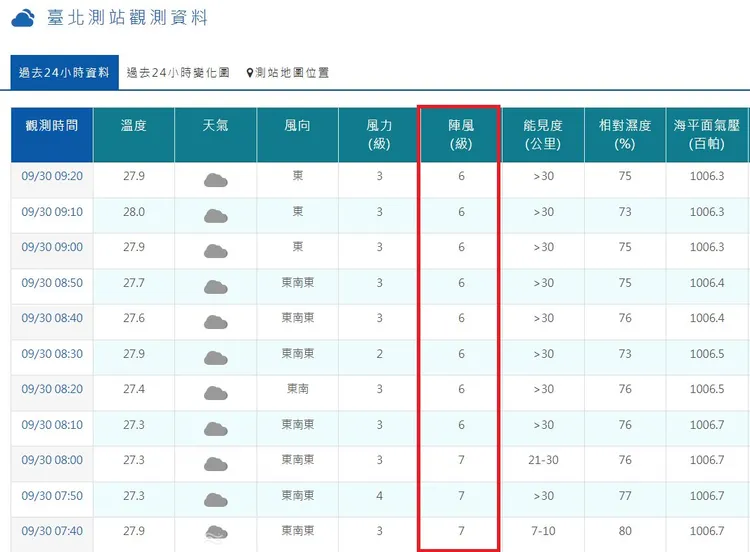Click cloudy weather icon in 09/30 08:50 row
Image resolution: width=750 pixels, height=552 pixels.
click(216, 287)
